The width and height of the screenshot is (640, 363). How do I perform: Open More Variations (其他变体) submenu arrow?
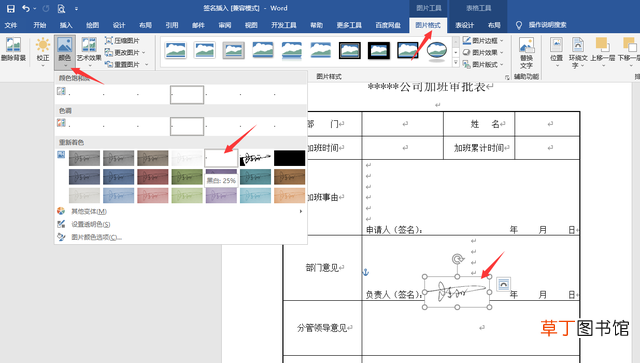point(301,211)
